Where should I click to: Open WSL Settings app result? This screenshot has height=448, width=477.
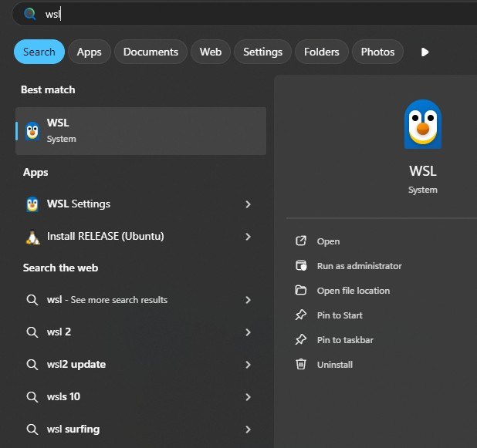click(140, 204)
